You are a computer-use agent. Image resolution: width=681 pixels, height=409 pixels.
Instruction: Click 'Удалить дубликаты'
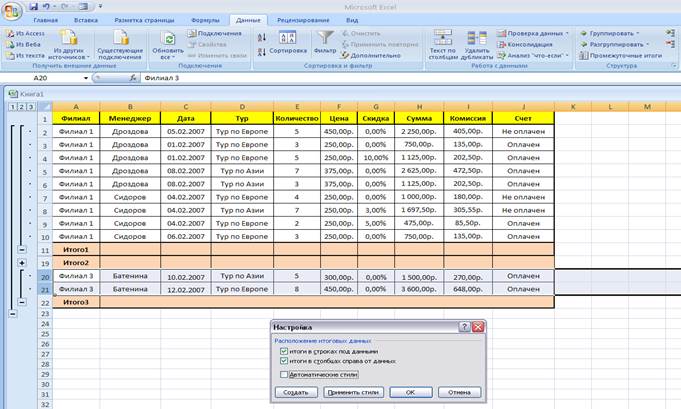pos(476,45)
